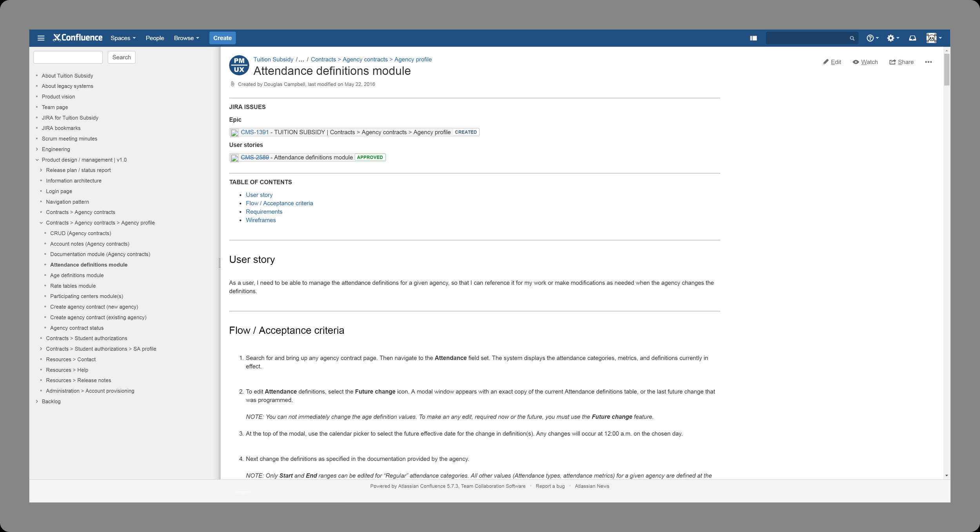Image resolution: width=980 pixels, height=532 pixels.
Task: Open the notifications inbox tray icon
Action: pos(913,38)
